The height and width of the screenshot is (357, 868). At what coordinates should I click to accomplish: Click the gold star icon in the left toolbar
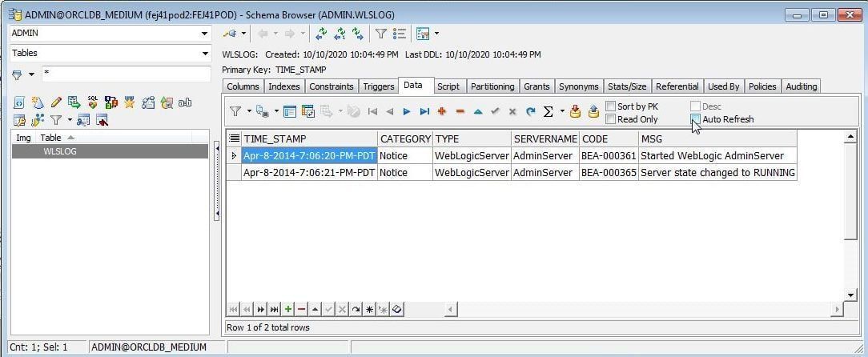130,102
